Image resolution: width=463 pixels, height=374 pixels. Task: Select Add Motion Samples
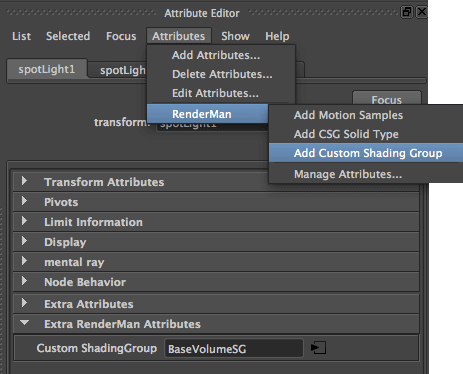coord(366,115)
